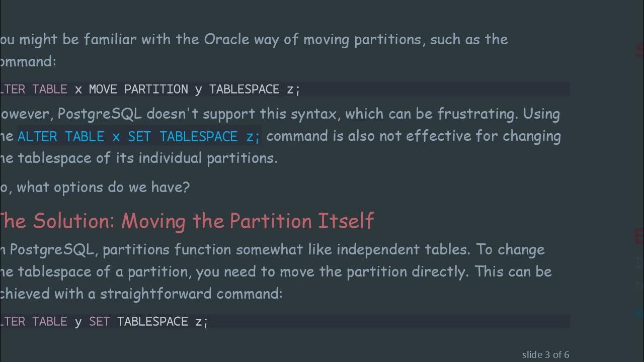This screenshot has width=644, height=362.
Task: Click the bottom 'ALTER TABLE y SET TABLESPACE z;' code block
Action: click(x=104, y=322)
